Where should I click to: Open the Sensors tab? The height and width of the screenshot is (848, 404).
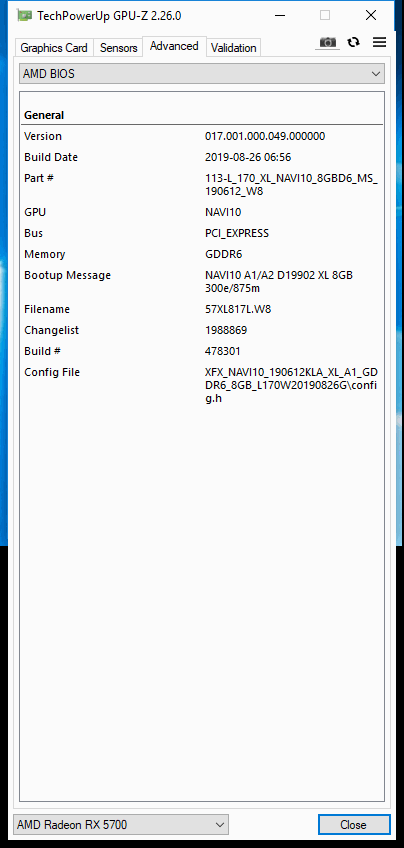click(118, 48)
